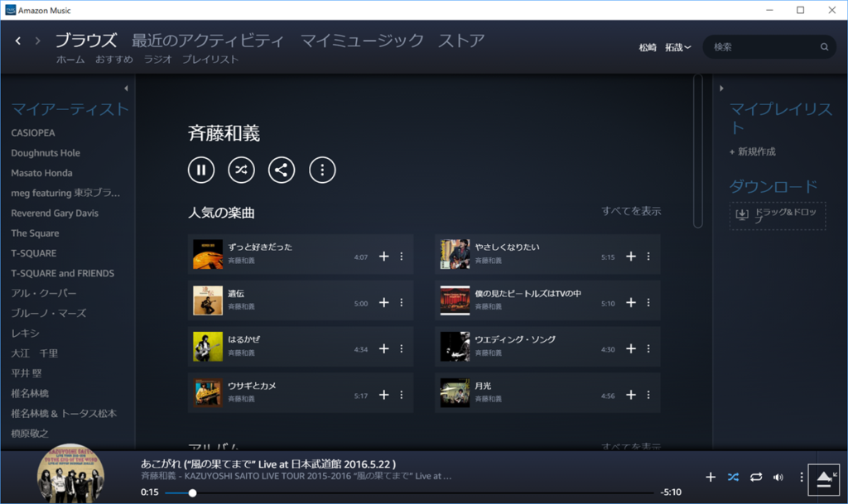Collapse the マイアーティスト left sidebar
The image size is (848, 504).
coord(126,88)
